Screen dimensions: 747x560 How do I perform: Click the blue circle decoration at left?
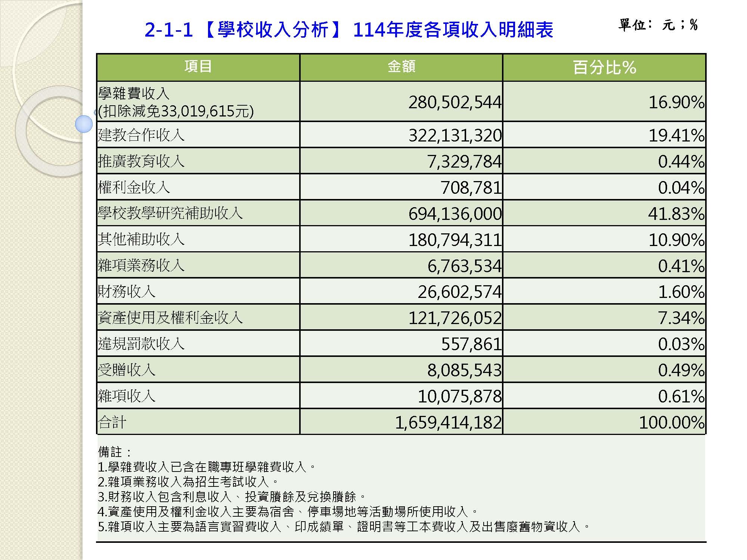[x=84, y=124]
